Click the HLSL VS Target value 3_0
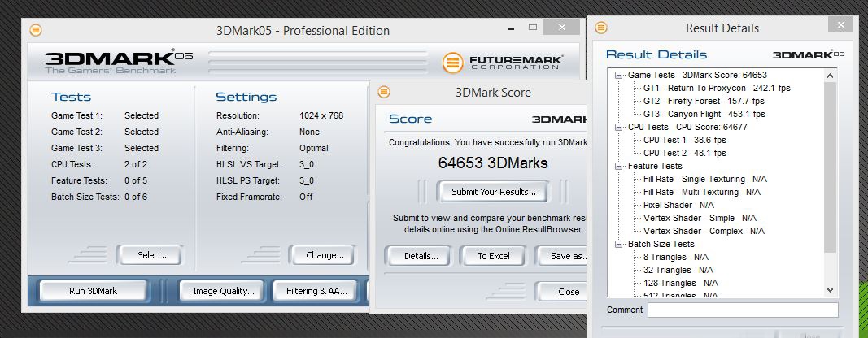868x338 pixels. pyautogui.click(x=307, y=164)
